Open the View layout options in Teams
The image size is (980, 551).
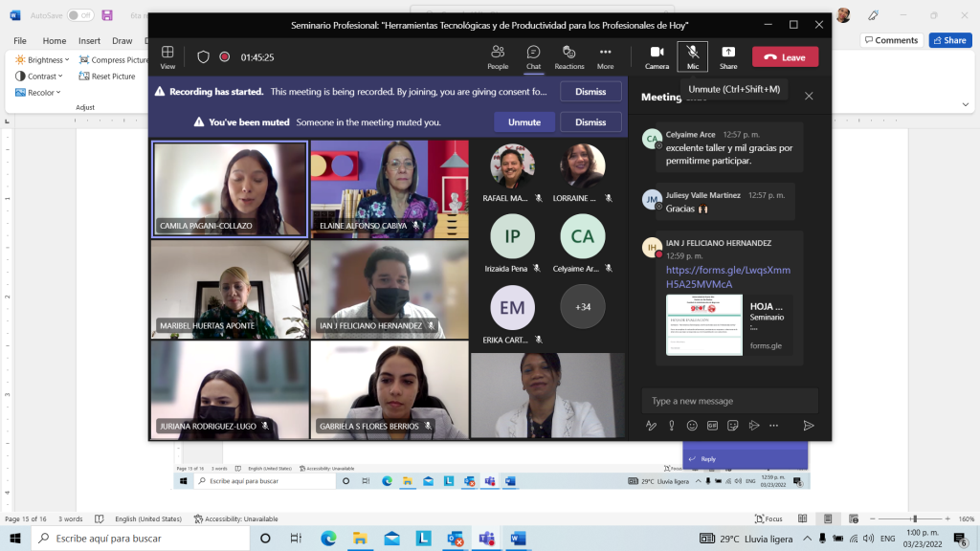(167, 56)
